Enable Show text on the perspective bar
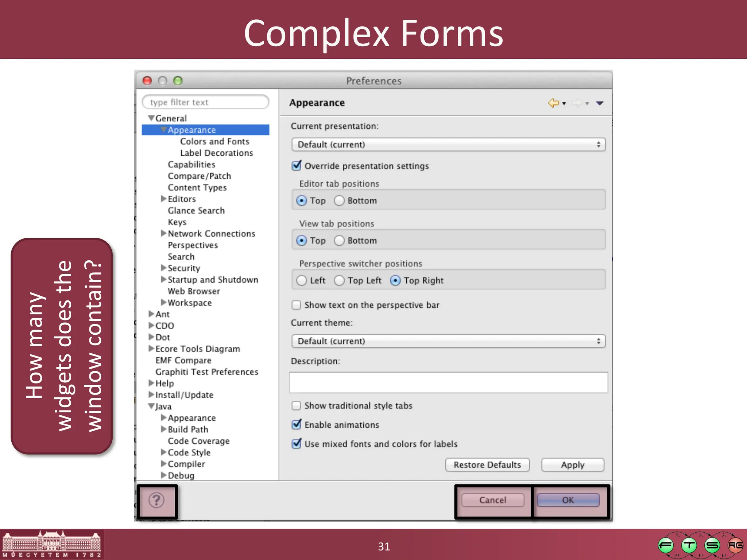The width and height of the screenshot is (747, 560). tap(296, 305)
